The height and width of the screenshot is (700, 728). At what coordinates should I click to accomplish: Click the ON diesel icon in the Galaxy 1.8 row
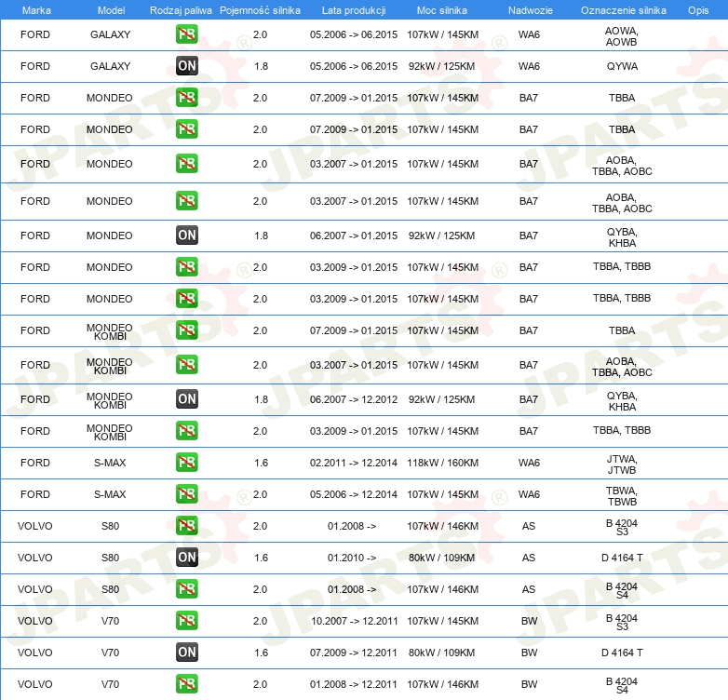pos(186,66)
